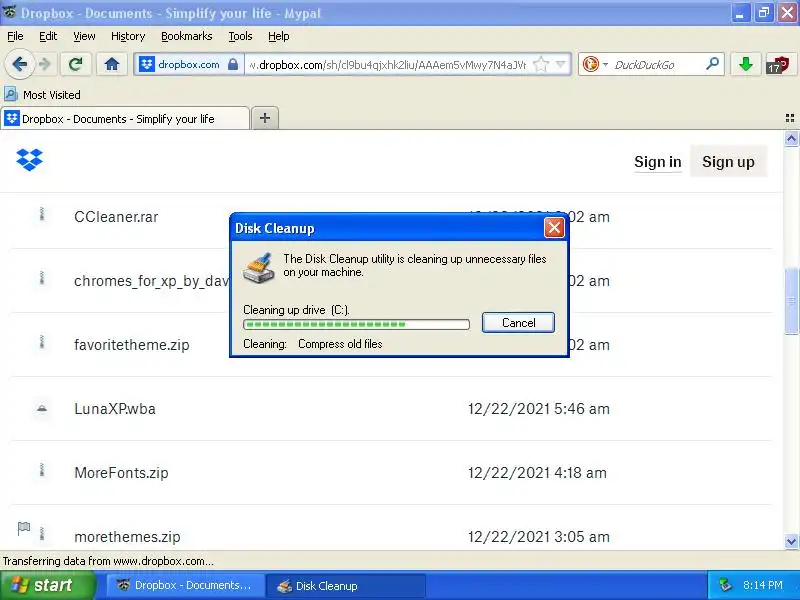Select the Dropbox - Documents browser tab

click(125, 118)
